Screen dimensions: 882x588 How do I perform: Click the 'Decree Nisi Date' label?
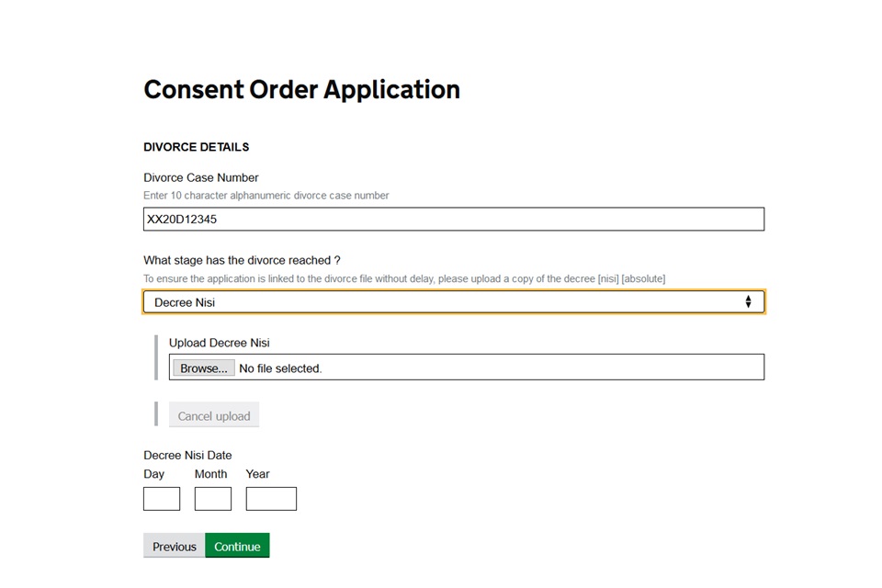pos(187,455)
